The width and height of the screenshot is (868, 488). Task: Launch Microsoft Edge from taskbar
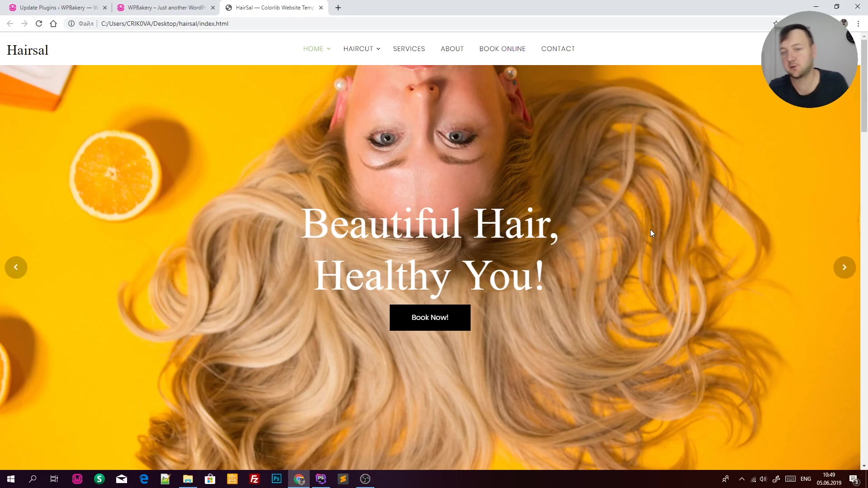coord(144,479)
